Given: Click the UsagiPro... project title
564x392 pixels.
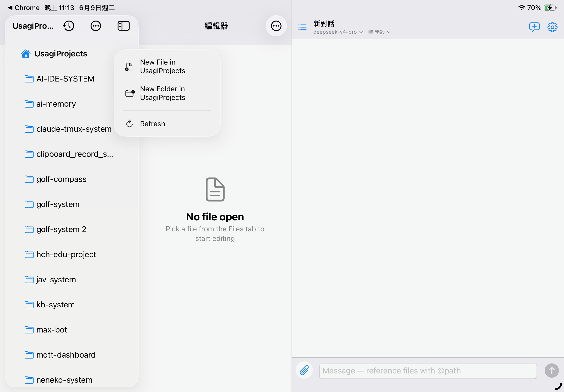Looking at the screenshot, I should 33,26.
